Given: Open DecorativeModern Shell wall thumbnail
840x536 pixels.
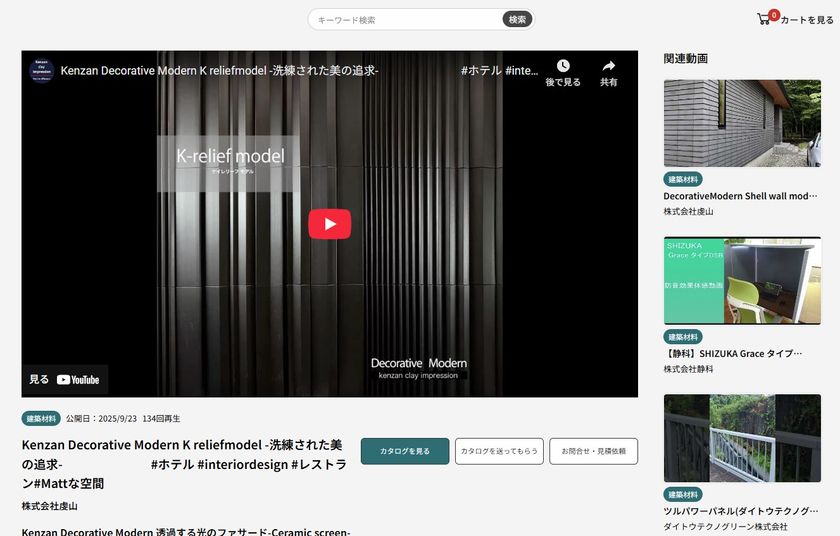Looking at the screenshot, I should click(x=742, y=123).
